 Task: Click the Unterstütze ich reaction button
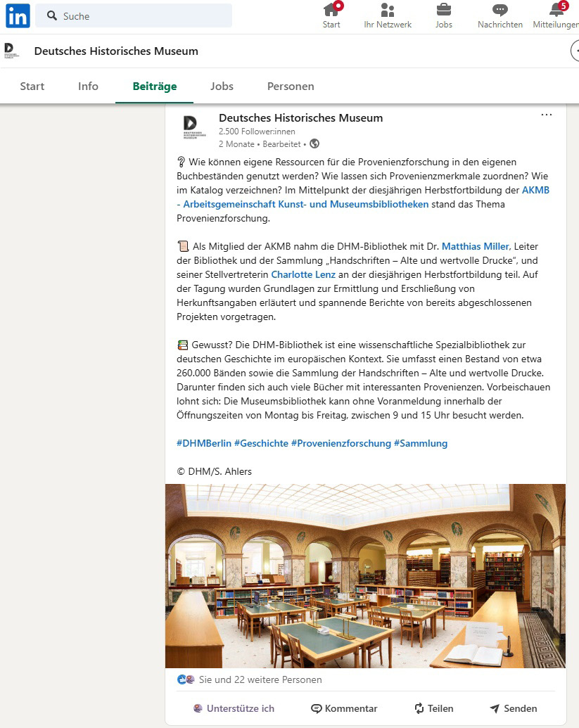coord(234,708)
